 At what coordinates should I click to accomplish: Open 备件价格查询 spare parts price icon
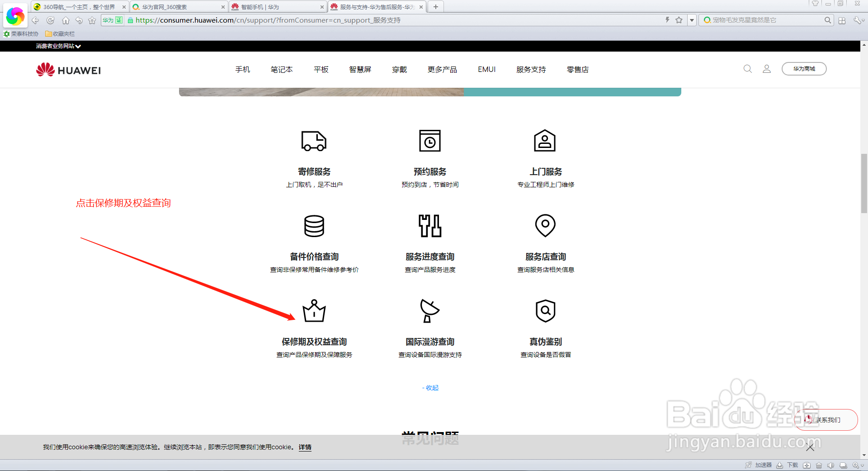(x=314, y=226)
